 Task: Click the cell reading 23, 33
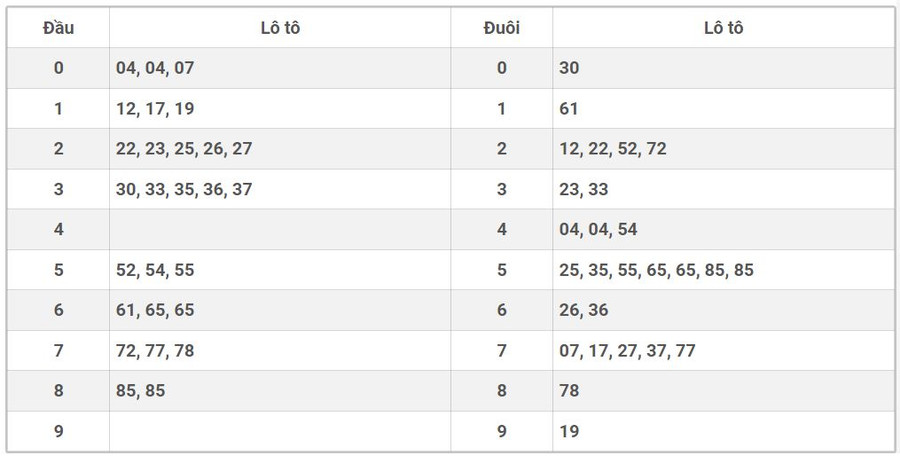coord(583,189)
